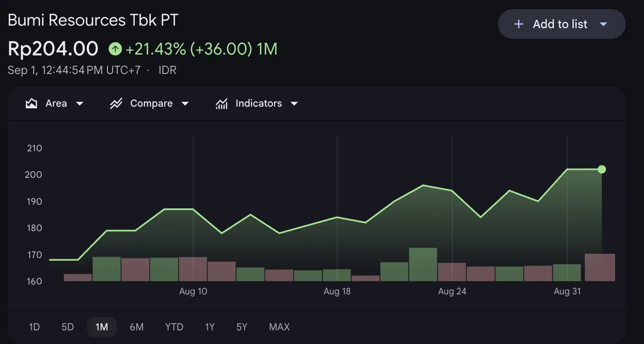Click the 180 price axis label
This screenshot has width=644, height=344.
(34, 228)
